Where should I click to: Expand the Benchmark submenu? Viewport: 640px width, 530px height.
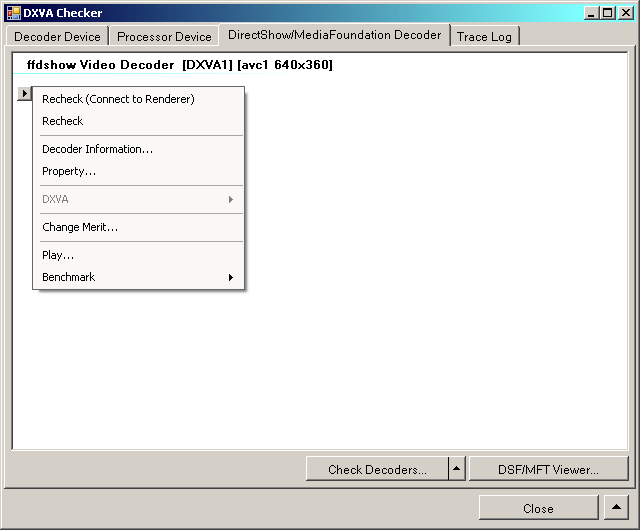point(138,277)
